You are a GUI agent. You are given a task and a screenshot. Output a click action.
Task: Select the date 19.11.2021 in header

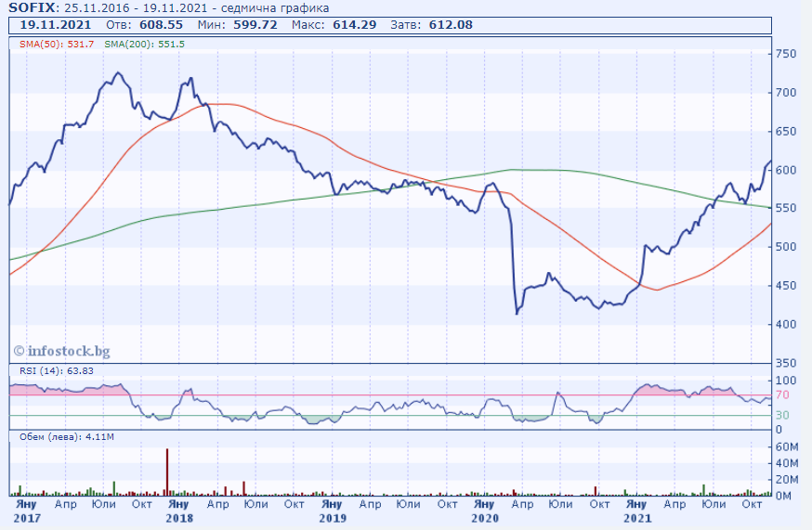tap(56, 25)
